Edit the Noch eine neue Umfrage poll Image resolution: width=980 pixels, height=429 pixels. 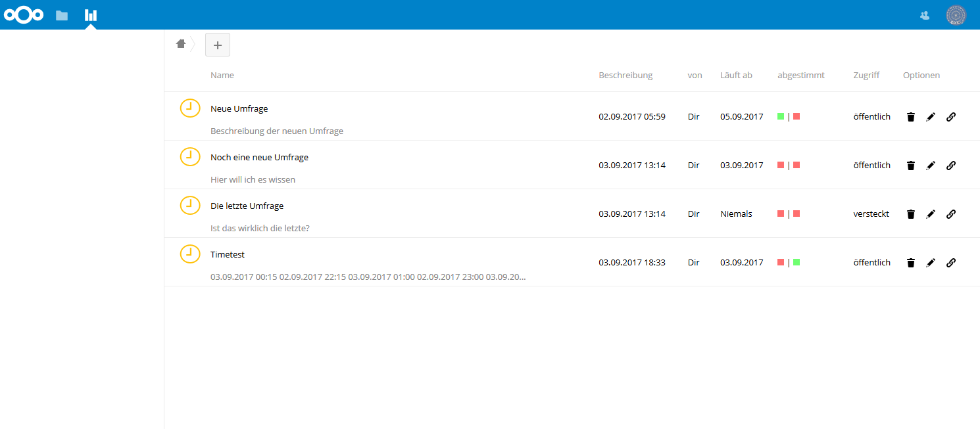pos(931,166)
